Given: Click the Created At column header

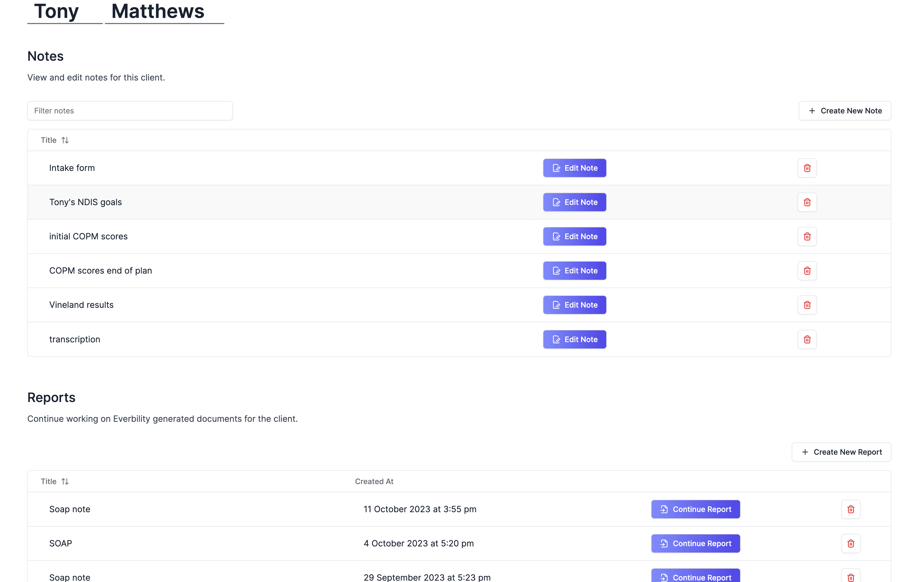Looking at the screenshot, I should point(374,481).
